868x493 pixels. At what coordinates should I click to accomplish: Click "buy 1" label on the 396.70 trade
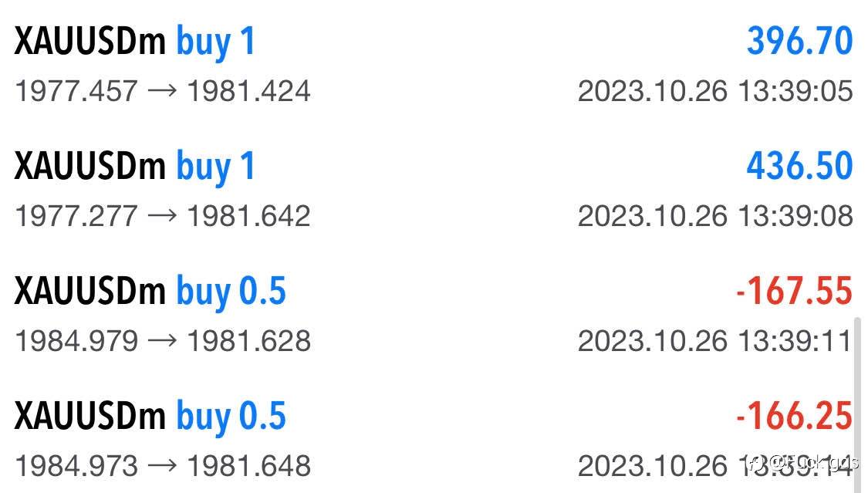tap(215, 42)
